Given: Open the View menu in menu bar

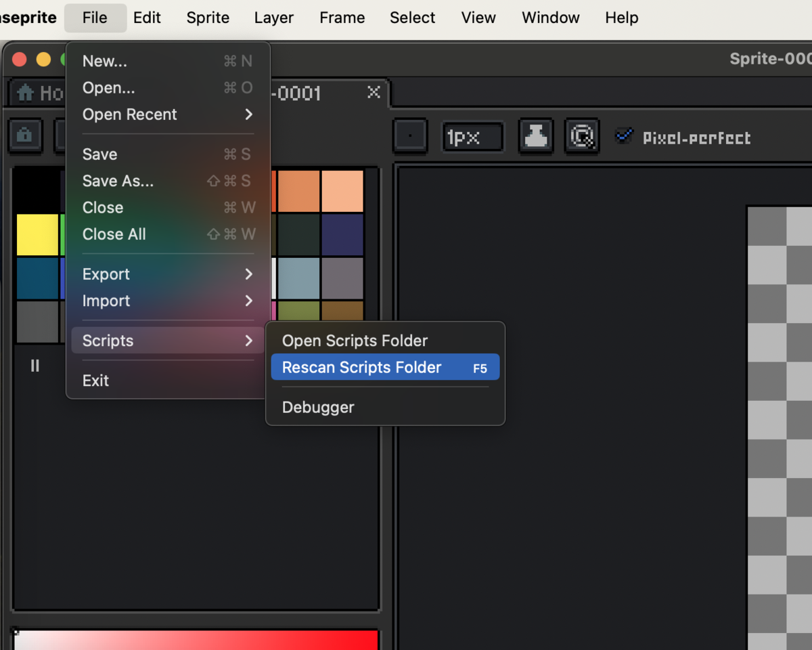Looking at the screenshot, I should (478, 18).
